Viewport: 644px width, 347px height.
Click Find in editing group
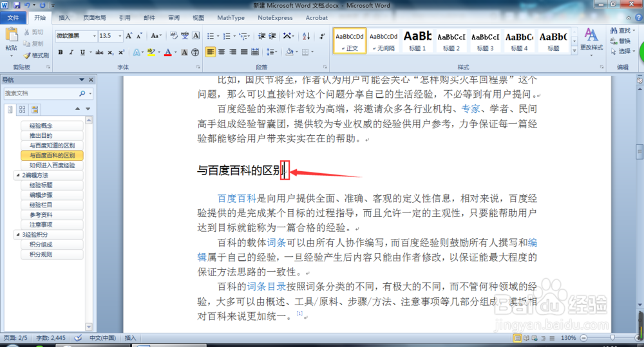pos(621,31)
